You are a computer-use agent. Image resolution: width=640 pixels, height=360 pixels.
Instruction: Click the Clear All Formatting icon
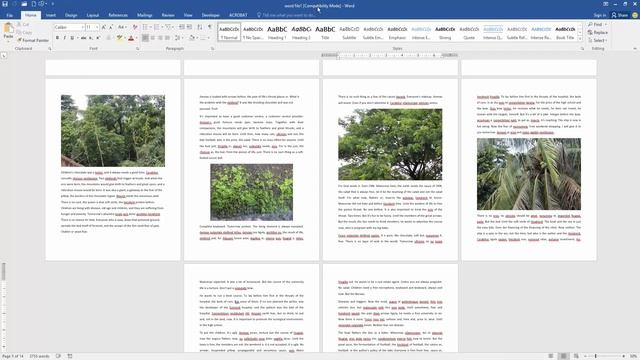click(x=135, y=27)
